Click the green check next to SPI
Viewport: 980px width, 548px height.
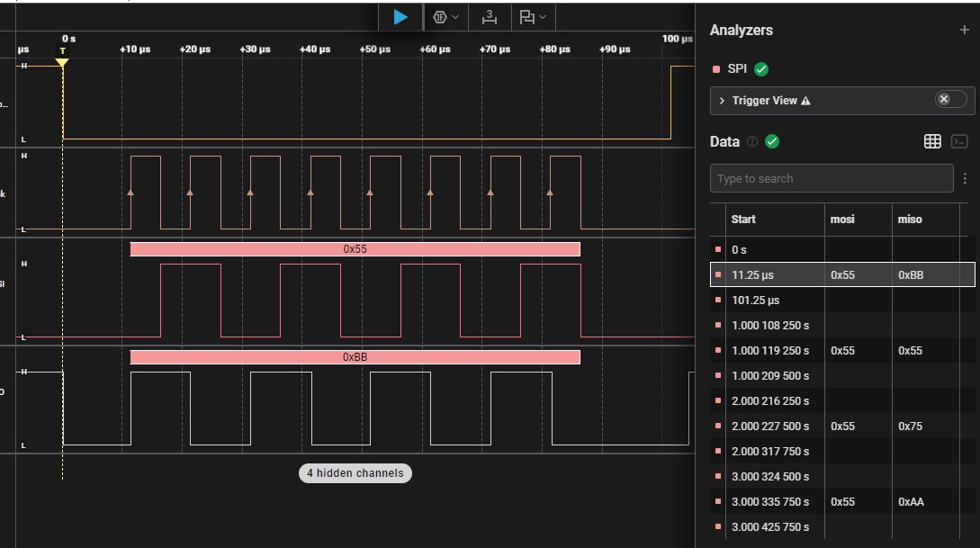point(761,69)
